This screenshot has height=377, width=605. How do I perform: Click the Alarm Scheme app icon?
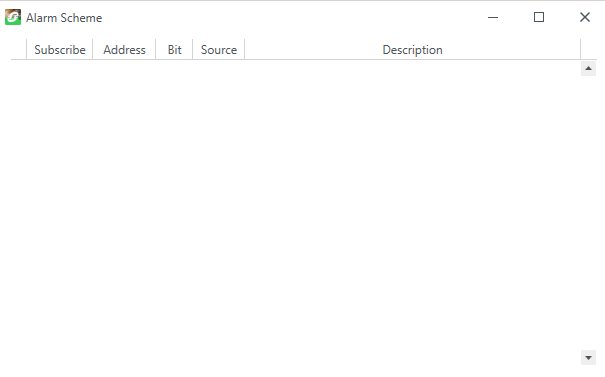coord(13,17)
